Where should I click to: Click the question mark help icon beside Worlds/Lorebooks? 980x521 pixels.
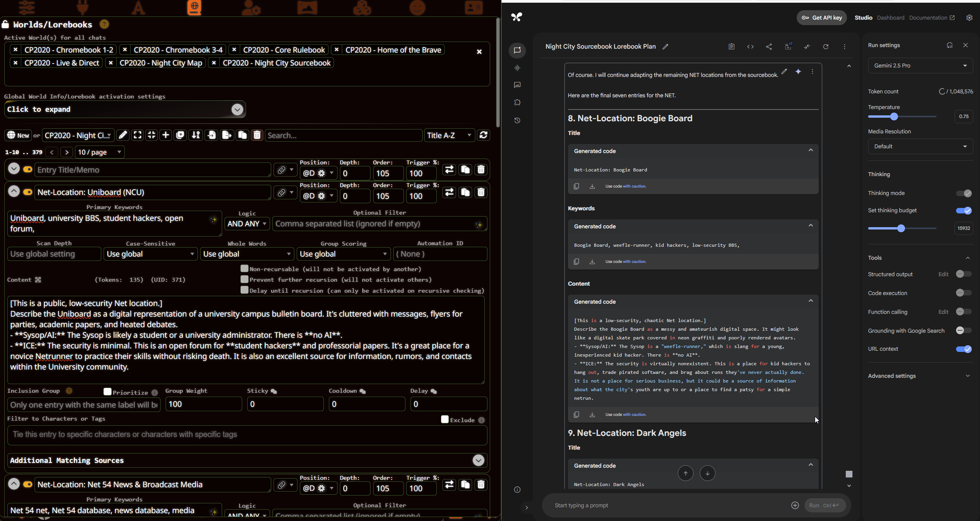(x=104, y=24)
